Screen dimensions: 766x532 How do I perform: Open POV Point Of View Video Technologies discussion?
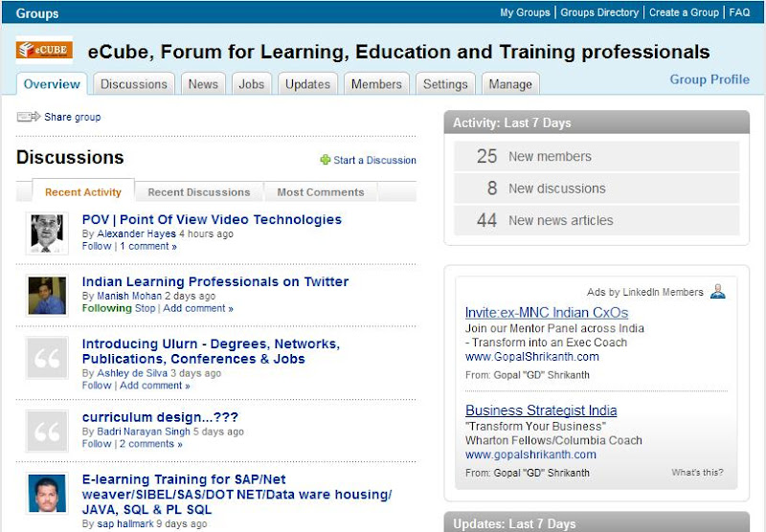pyautogui.click(x=212, y=220)
